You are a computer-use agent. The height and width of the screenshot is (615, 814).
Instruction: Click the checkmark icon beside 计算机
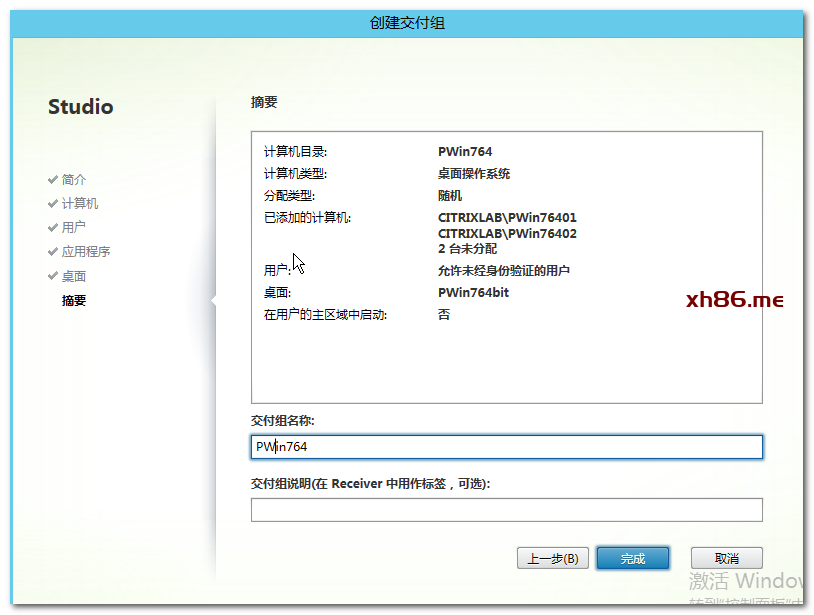tap(53, 204)
